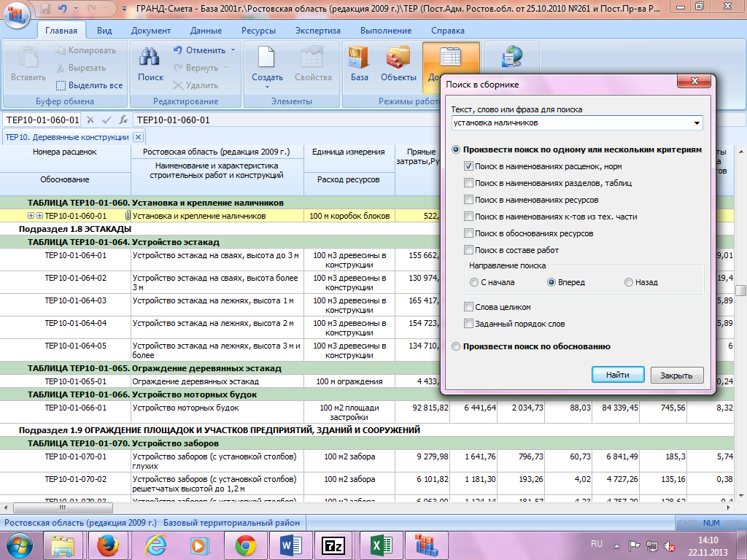The width and height of the screenshot is (747, 560).
Task: Enable the Слова целиком option
Action: click(x=468, y=307)
